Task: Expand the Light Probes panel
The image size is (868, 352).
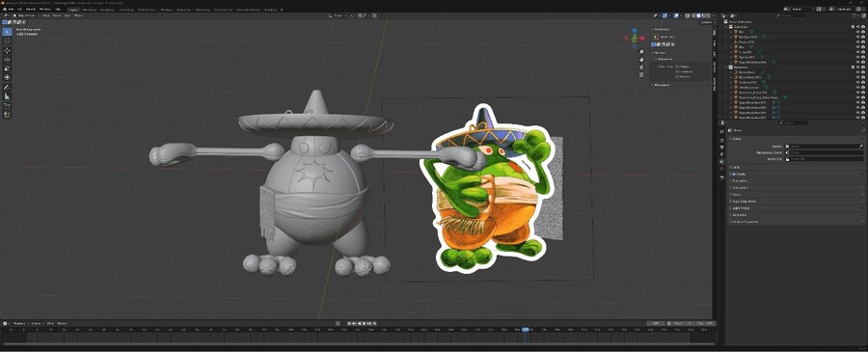Action: (x=796, y=208)
